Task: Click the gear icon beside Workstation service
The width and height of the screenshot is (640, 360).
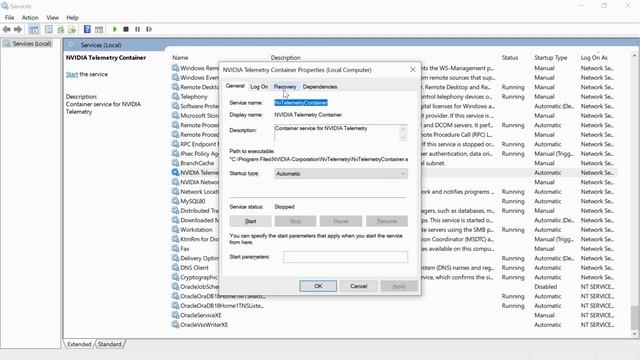Action: coord(176,229)
